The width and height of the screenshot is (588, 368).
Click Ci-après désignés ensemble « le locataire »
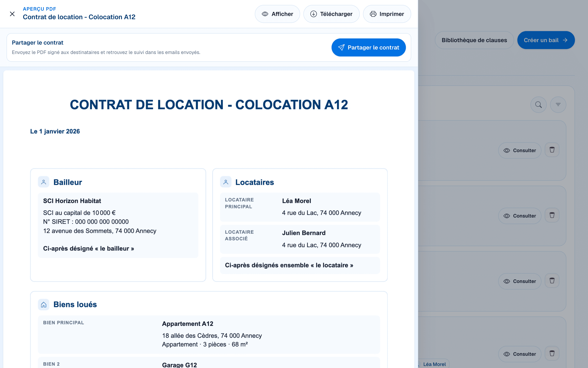click(x=289, y=265)
